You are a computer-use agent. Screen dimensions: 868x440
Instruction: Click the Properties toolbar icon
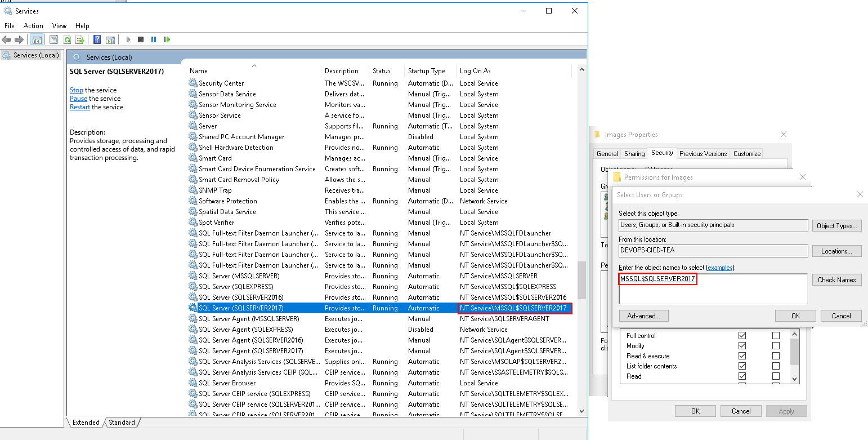pos(53,39)
